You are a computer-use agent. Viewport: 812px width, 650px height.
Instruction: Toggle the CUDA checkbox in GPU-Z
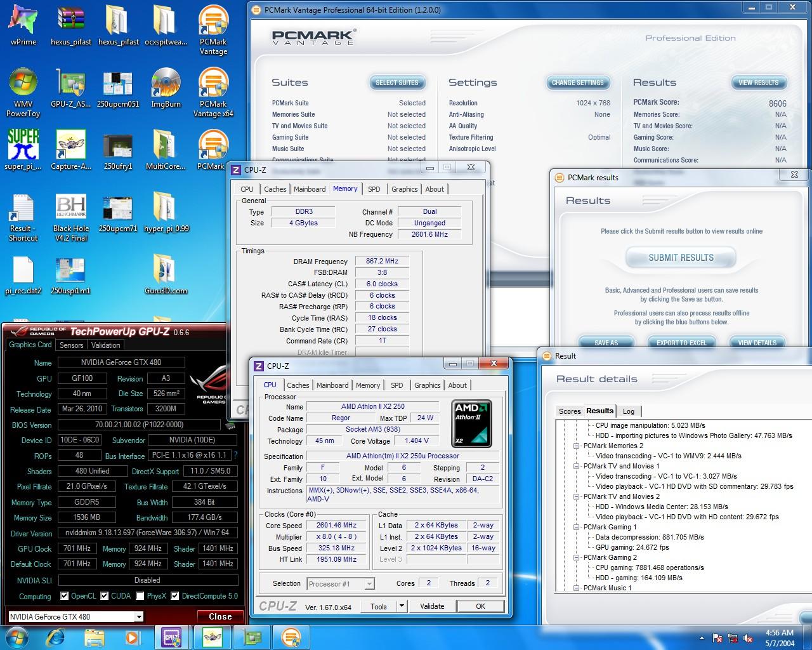(x=105, y=595)
